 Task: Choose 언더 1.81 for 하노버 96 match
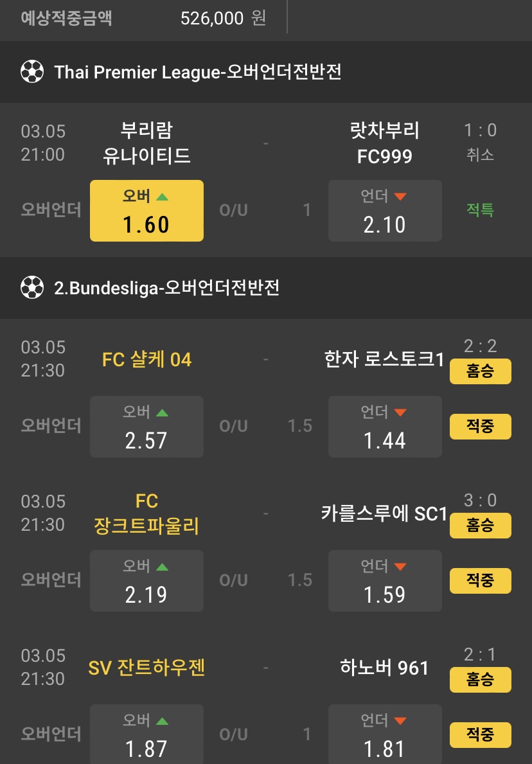[x=385, y=735]
